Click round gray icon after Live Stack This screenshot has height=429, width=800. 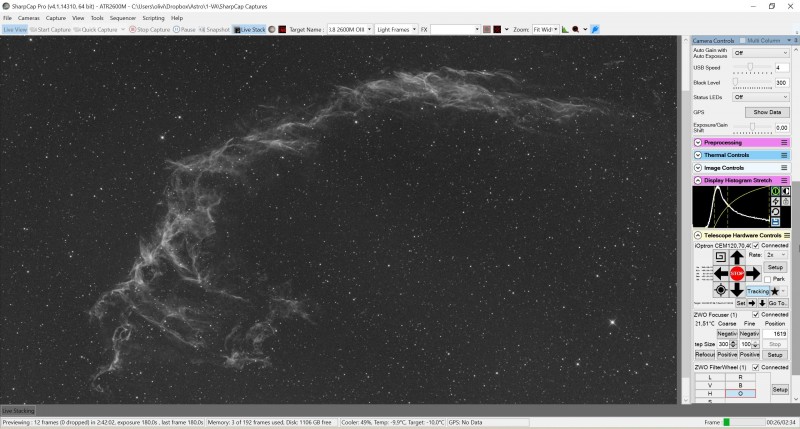272,30
